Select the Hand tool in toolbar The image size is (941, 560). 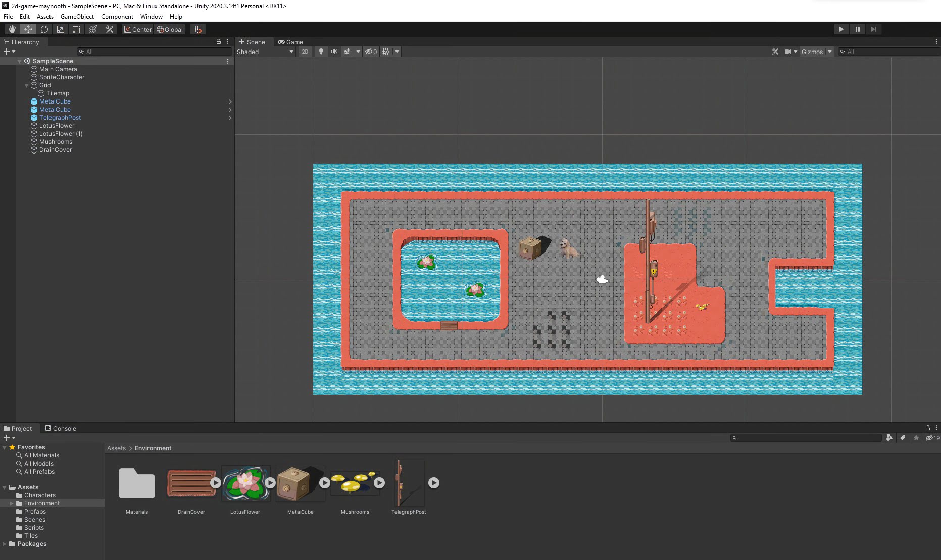click(x=12, y=29)
